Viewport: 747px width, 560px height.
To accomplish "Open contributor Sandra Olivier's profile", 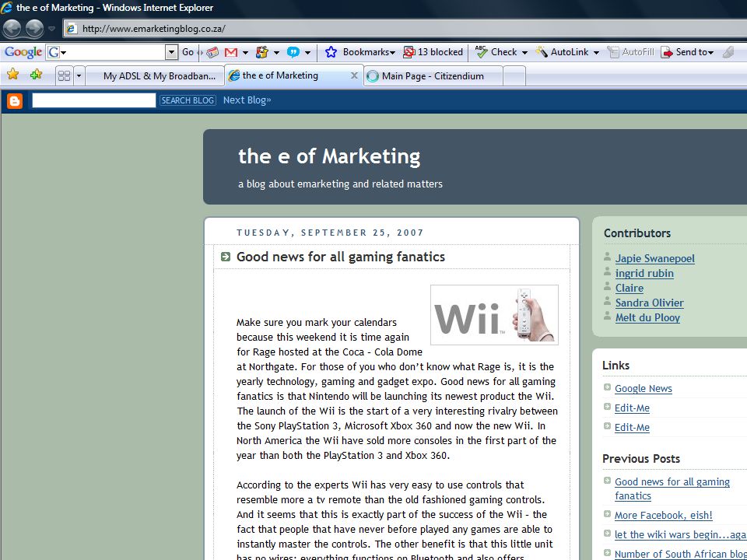I will pos(649,303).
